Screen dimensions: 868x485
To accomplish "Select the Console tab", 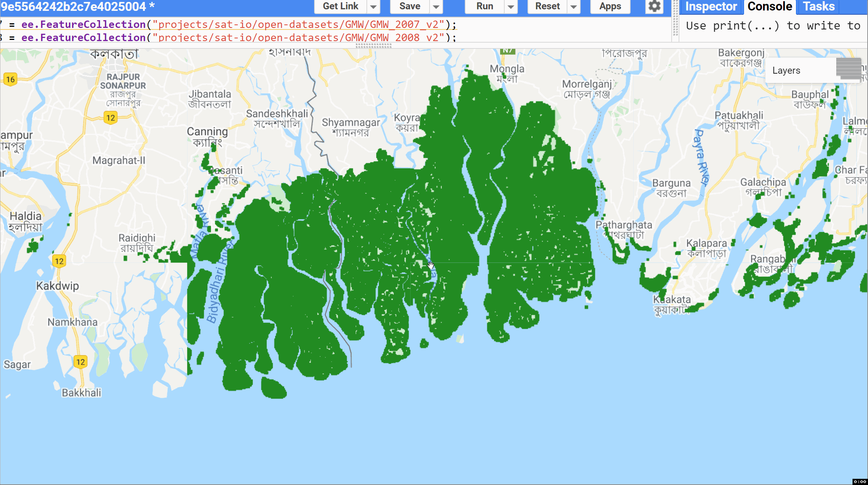I will [770, 7].
